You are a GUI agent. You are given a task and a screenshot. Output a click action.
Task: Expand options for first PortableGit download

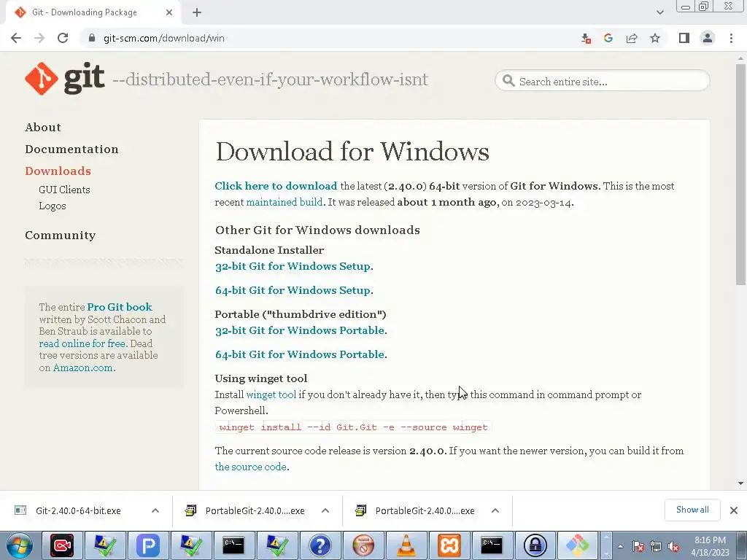[325, 510]
